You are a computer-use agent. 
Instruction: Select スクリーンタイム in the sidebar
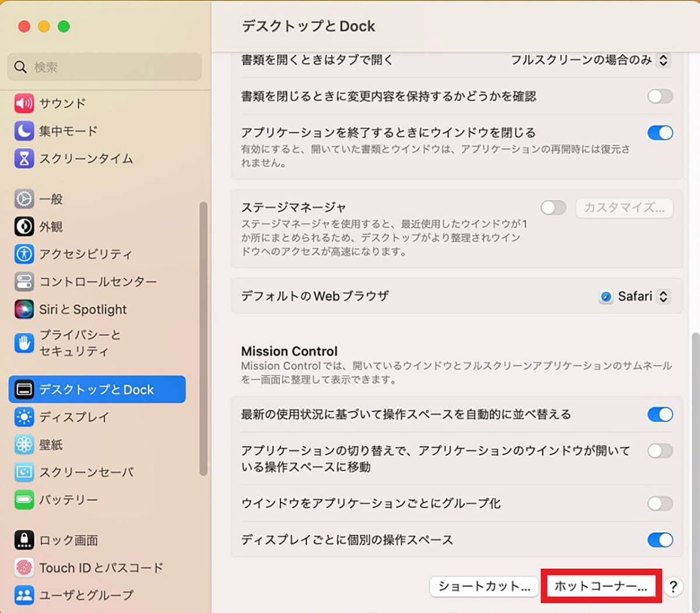pyautogui.click(x=97, y=158)
